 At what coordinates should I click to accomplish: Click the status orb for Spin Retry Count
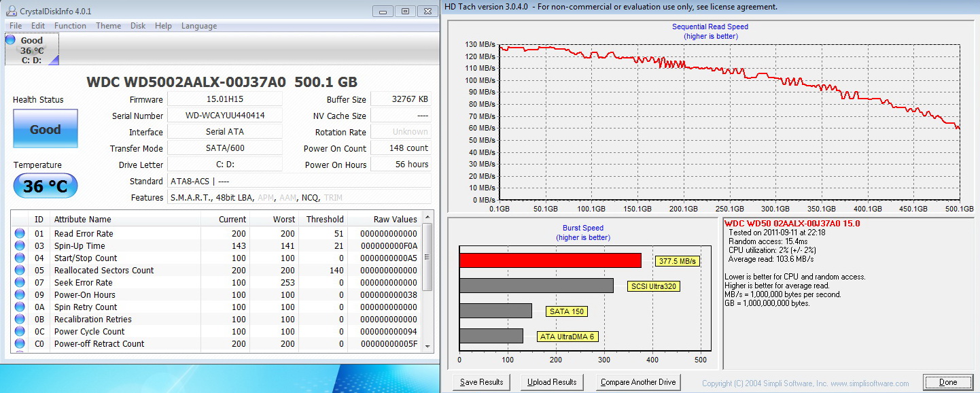click(20, 307)
